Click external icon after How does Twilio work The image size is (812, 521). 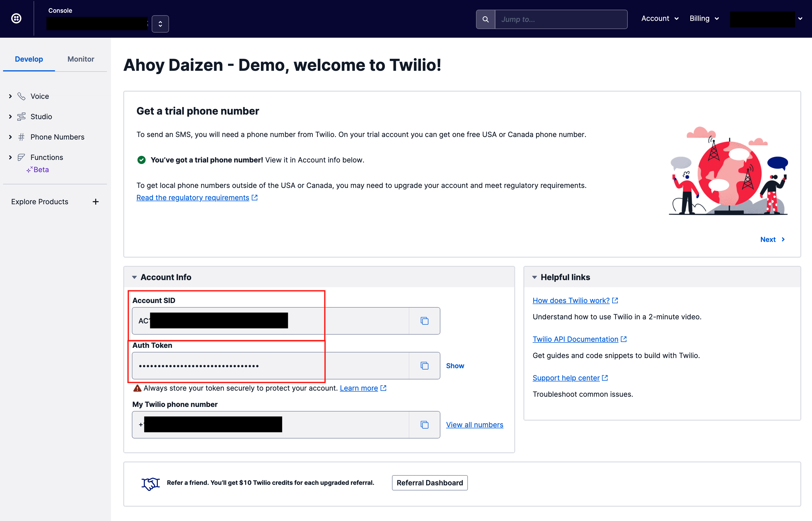pyautogui.click(x=615, y=300)
